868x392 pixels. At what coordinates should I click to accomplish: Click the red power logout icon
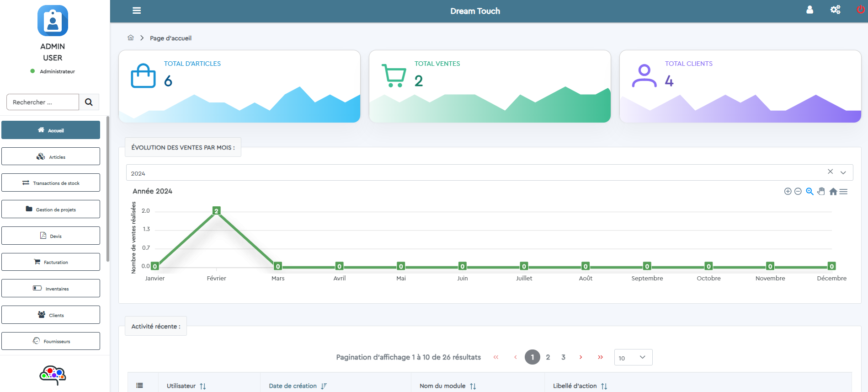860,10
